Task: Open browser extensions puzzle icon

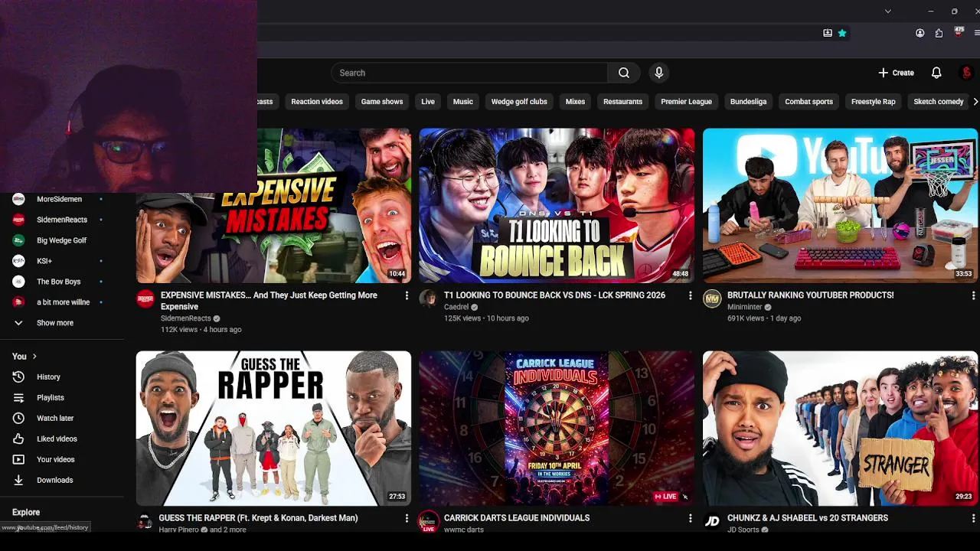Action: click(939, 33)
